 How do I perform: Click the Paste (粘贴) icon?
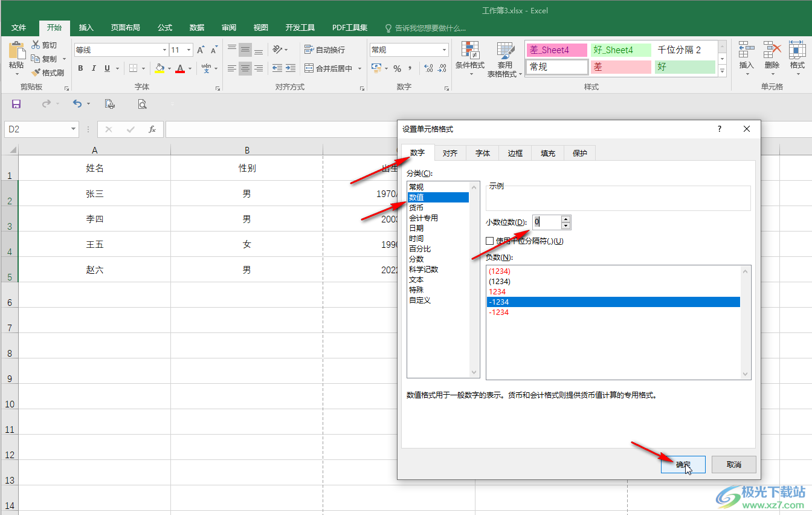[16, 51]
